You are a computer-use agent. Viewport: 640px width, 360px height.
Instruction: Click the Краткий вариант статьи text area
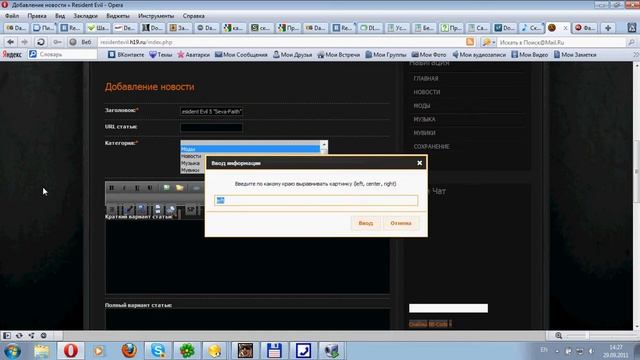click(247, 256)
